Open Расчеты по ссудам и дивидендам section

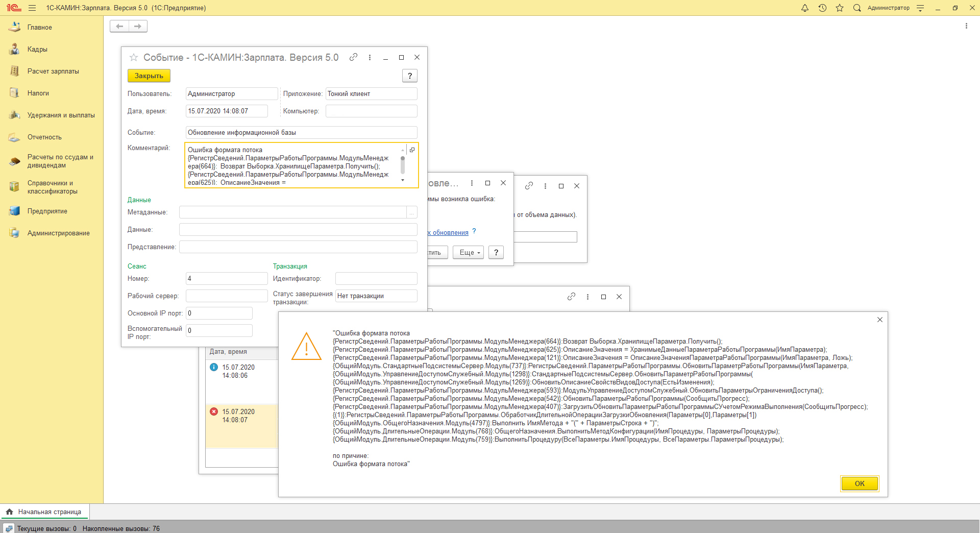point(52,161)
